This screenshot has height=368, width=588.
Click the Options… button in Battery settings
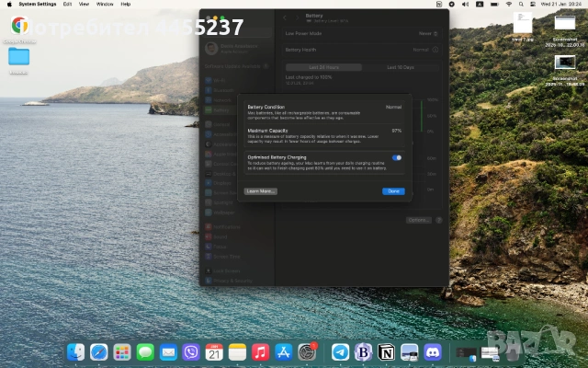419,220
